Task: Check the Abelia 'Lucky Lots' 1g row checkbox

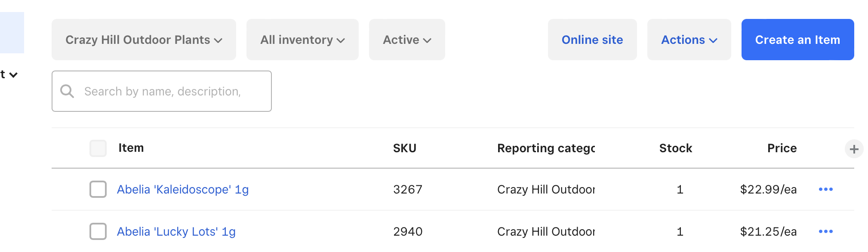Action: pyautogui.click(x=98, y=231)
